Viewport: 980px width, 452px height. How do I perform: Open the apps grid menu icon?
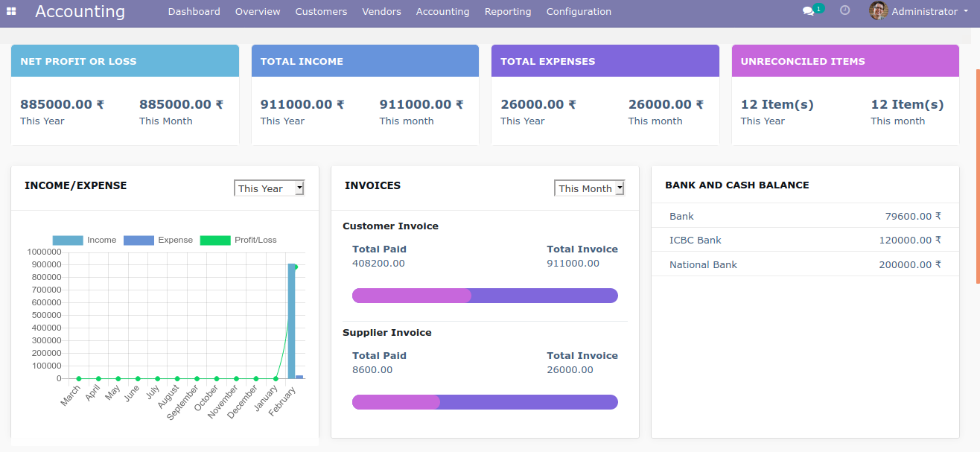11,11
